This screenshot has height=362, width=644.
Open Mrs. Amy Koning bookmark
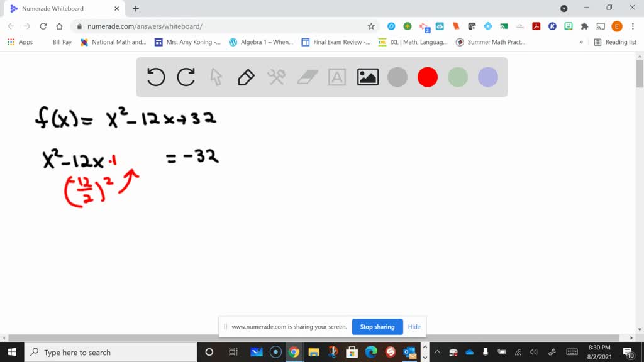point(187,42)
